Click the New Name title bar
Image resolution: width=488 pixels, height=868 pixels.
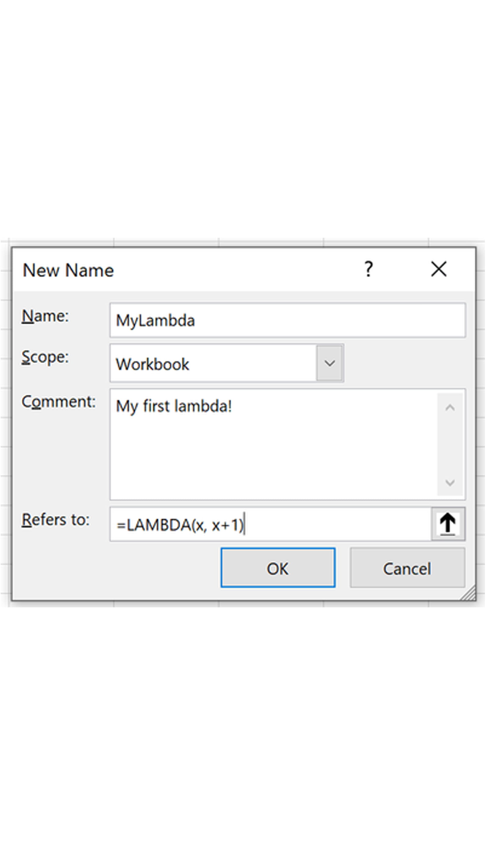pyautogui.click(x=202, y=270)
